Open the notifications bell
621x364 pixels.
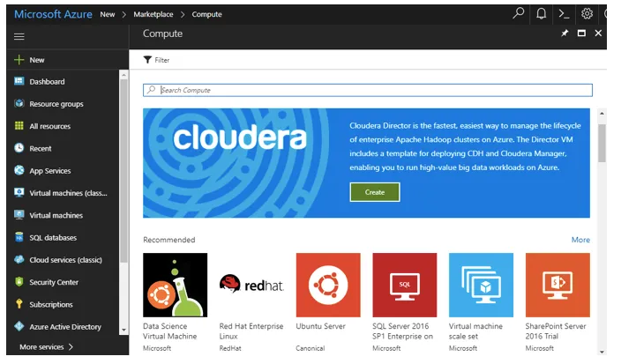541,13
